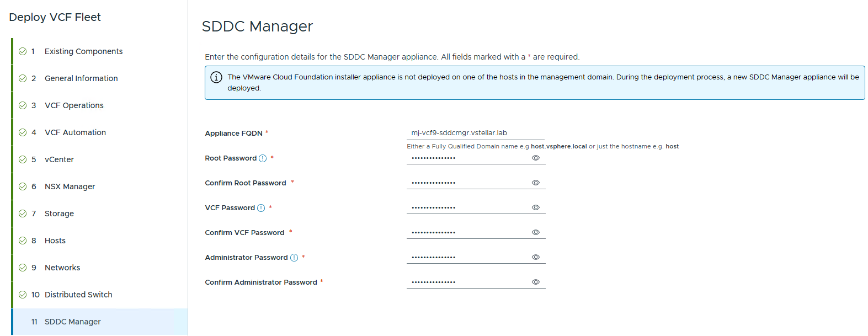Click the Appliance FQDN input field
The height and width of the screenshot is (336, 868).
[x=475, y=133]
